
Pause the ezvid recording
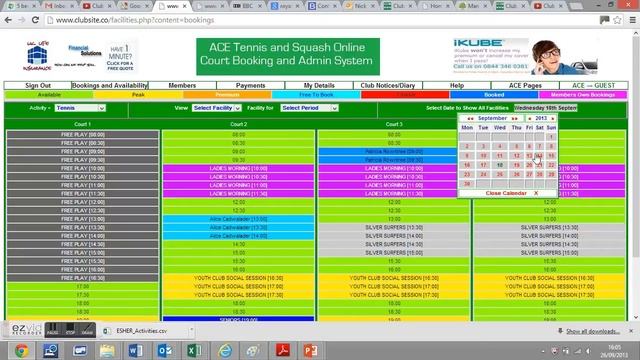click(52, 329)
